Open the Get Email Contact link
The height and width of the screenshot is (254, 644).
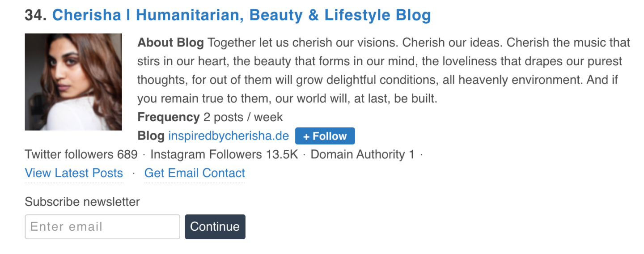pyautogui.click(x=195, y=173)
